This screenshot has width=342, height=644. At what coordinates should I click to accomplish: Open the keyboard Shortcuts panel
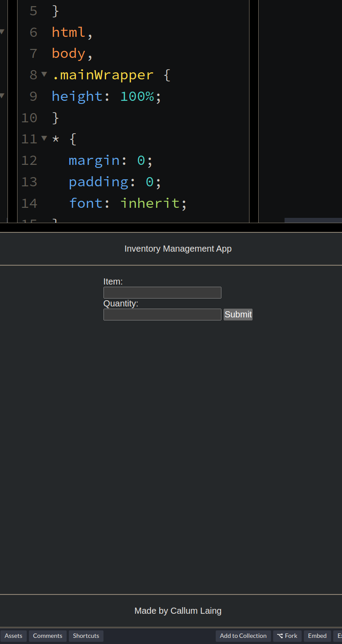[86, 636]
